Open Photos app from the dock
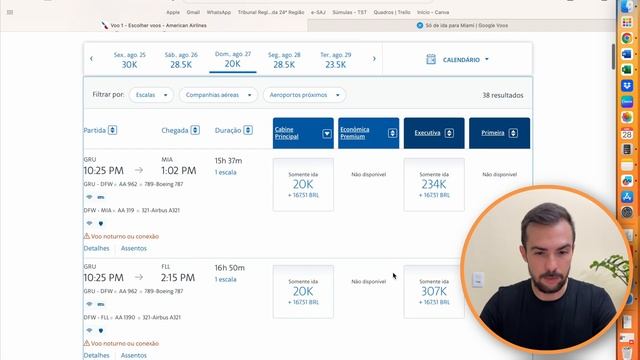 627,117
